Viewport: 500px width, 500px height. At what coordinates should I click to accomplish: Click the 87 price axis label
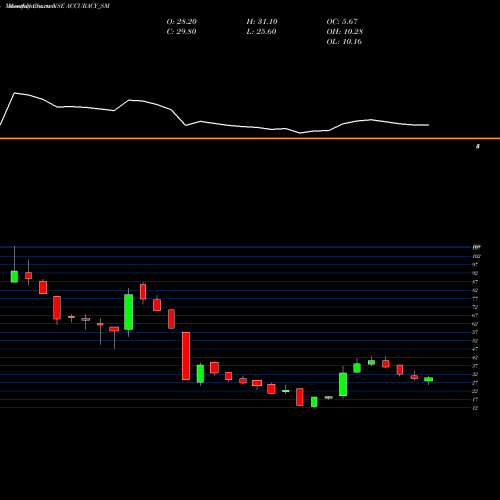click(x=475, y=282)
